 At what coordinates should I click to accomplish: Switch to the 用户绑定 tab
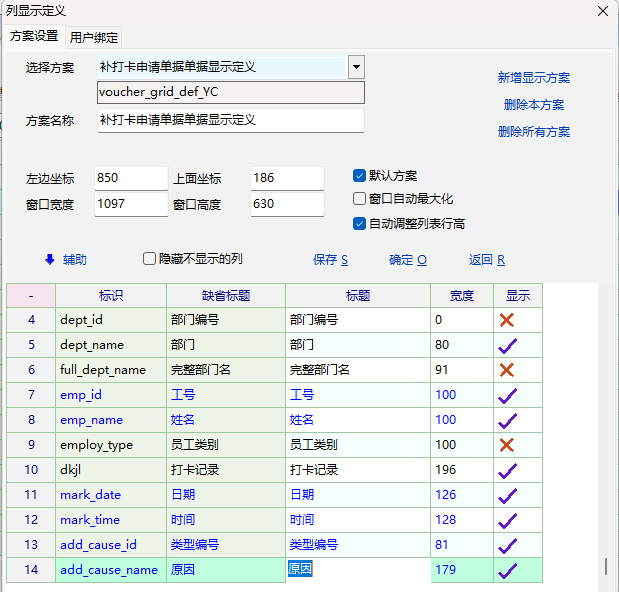[x=94, y=38]
